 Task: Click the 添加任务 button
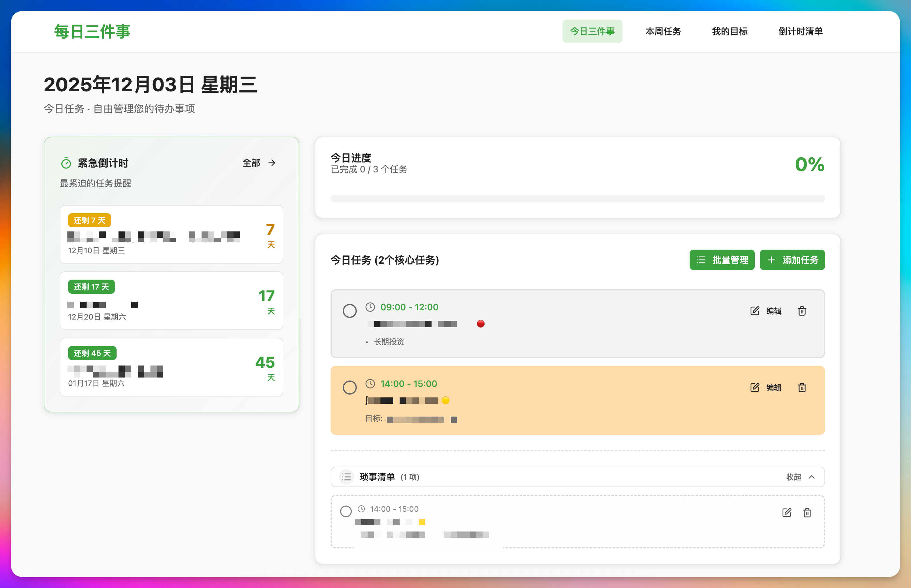coord(792,260)
